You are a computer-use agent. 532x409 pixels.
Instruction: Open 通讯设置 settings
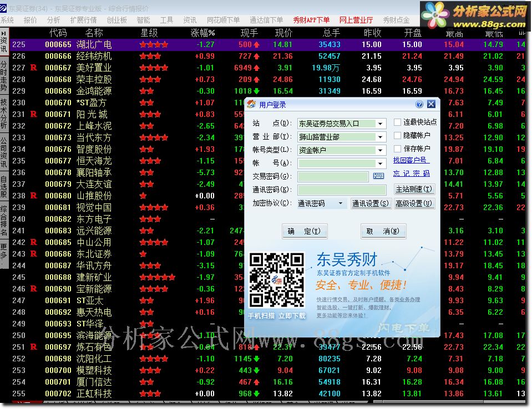pyautogui.click(x=371, y=203)
